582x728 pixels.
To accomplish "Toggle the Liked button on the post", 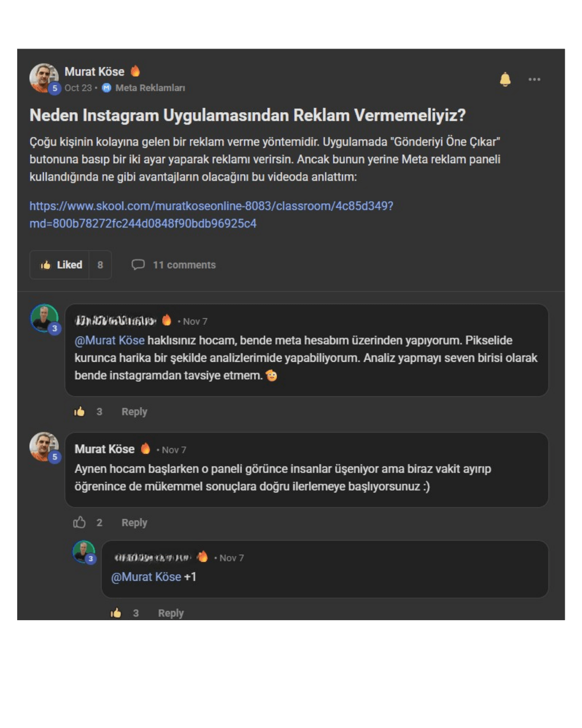I will coord(60,265).
